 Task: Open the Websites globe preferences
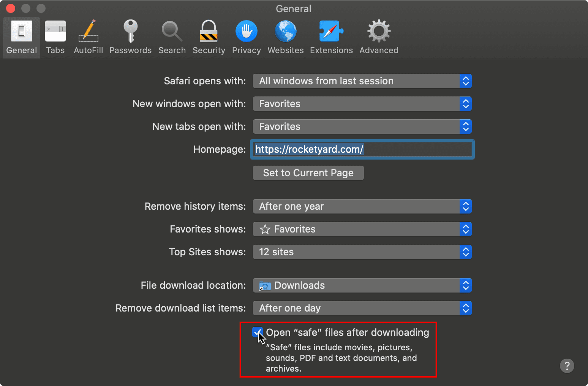(286, 37)
